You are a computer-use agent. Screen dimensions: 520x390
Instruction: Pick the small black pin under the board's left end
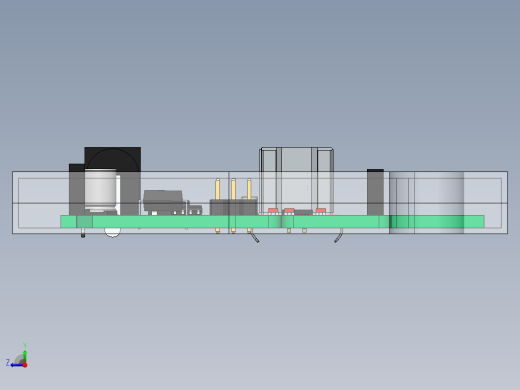pyautogui.click(x=83, y=233)
